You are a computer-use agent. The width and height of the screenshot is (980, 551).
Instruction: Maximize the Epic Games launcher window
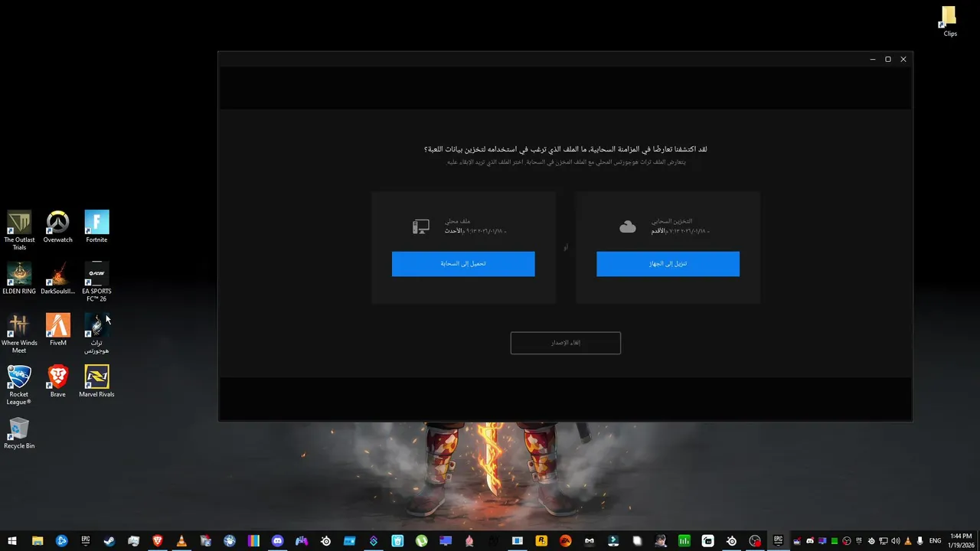pyautogui.click(x=888, y=59)
